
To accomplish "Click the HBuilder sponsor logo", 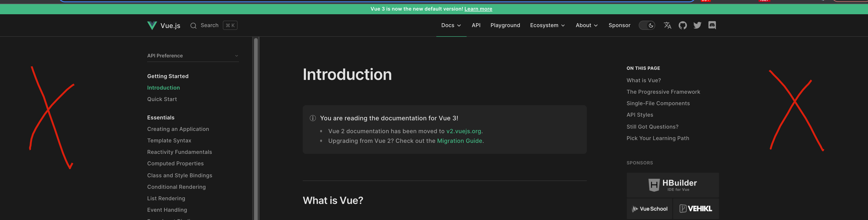I will (x=672, y=185).
